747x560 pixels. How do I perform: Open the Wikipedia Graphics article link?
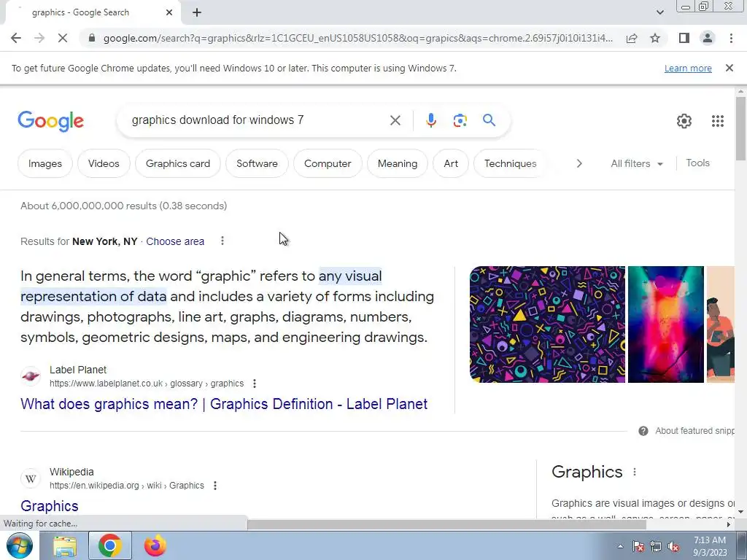50,506
